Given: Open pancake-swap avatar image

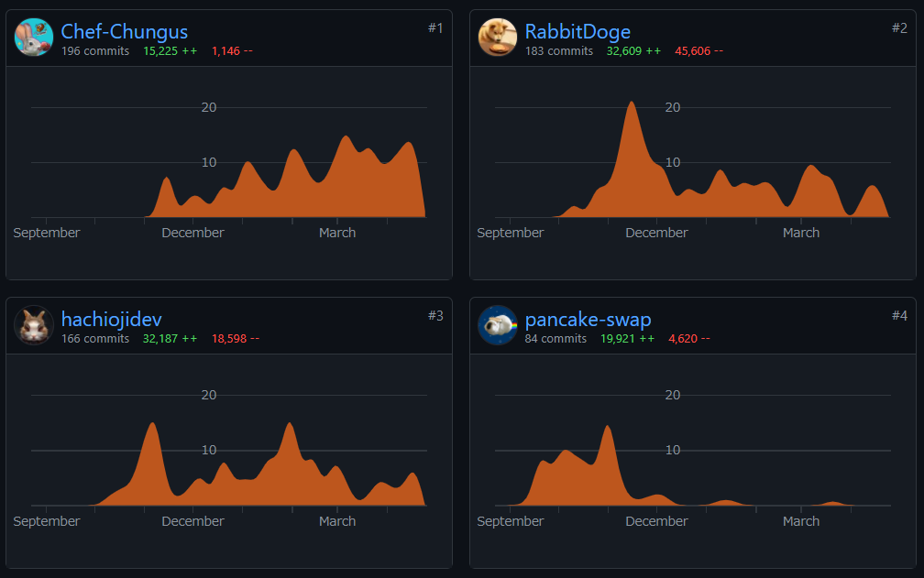Looking at the screenshot, I should coord(498,325).
